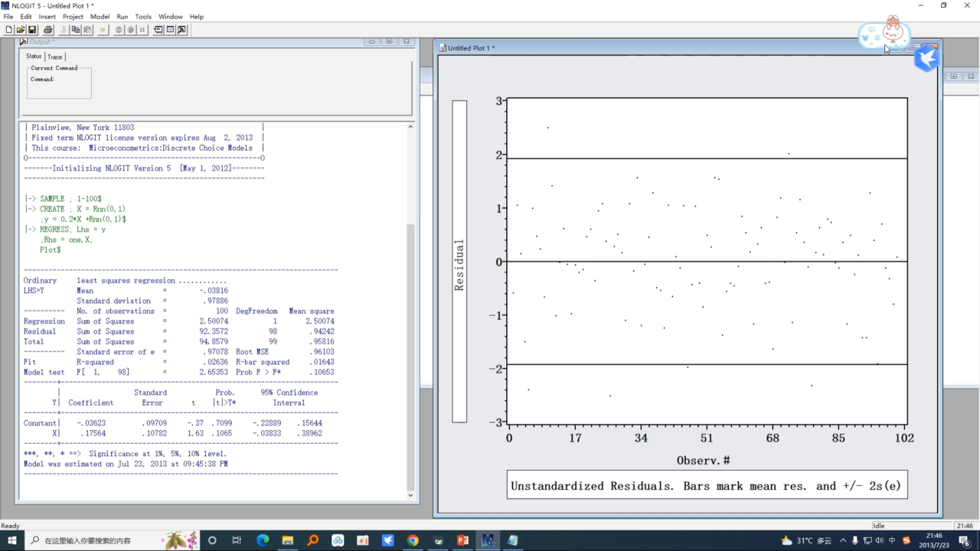Click the microphone tray icon
This screenshot has width=980, height=551.
point(855,540)
